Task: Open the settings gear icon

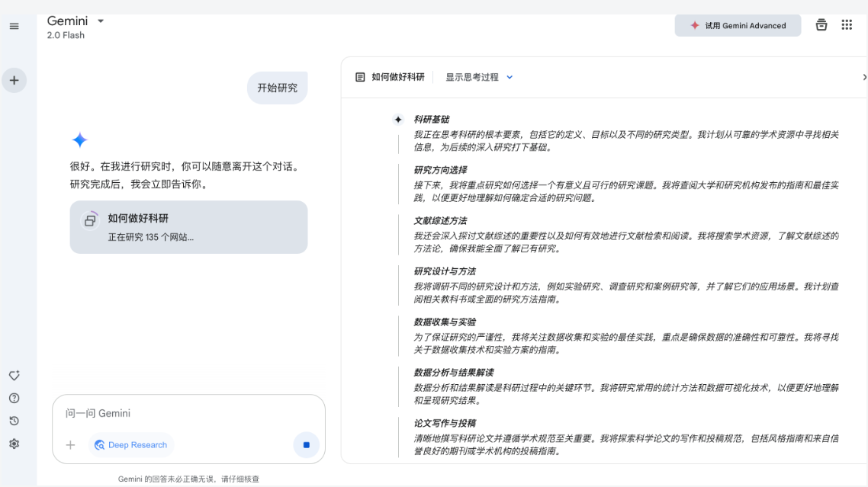Action: tap(14, 444)
